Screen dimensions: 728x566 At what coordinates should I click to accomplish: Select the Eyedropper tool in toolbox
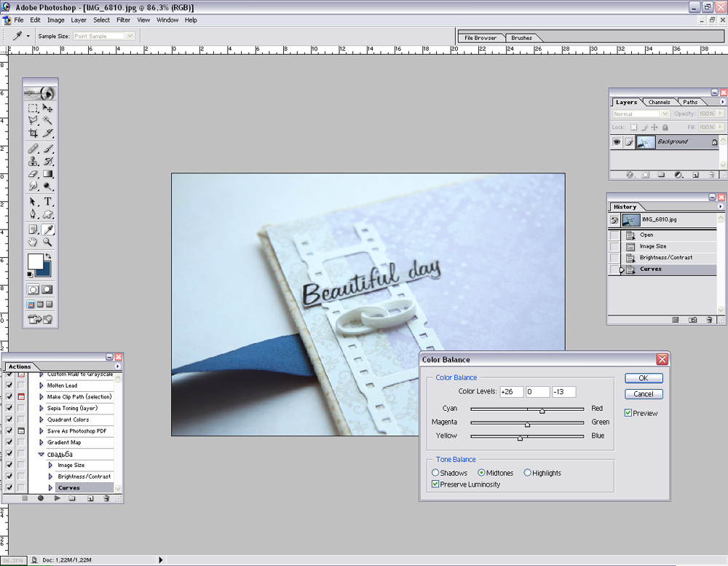(47, 229)
